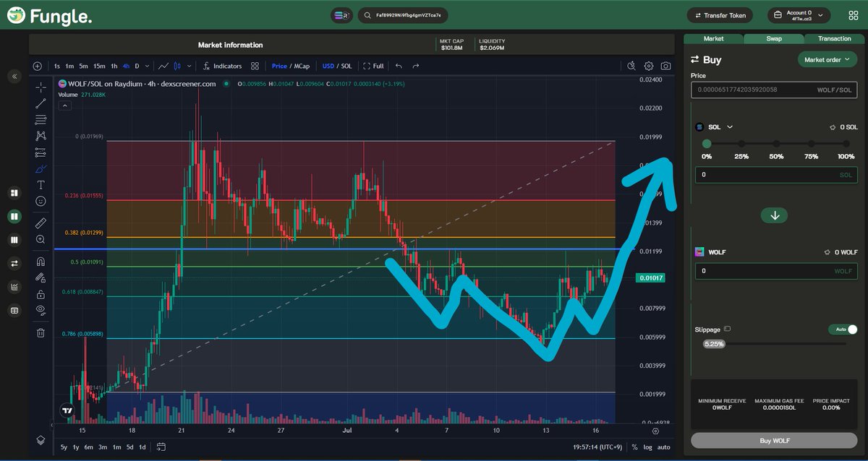Screen dimensions: 868x461
Task: Open the table view sidebar icon
Action: tap(14, 311)
